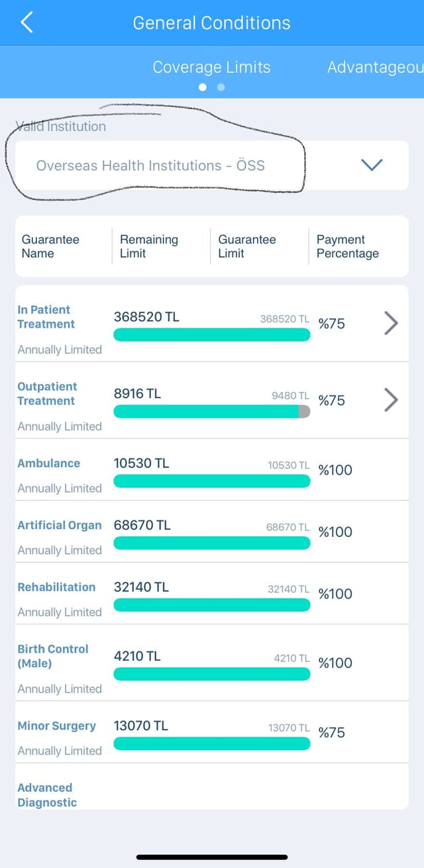Open the Valid Institution dropdown arrow
This screenshot has width=424, height=868.
372,165
